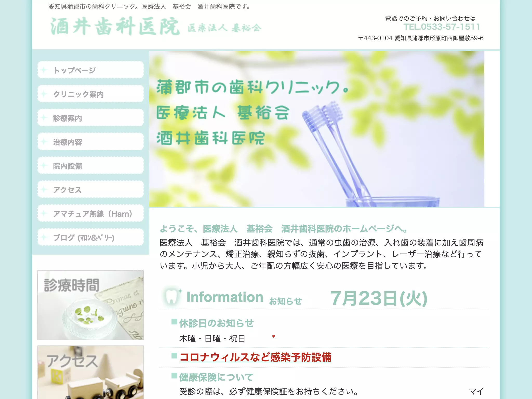Image resolution: width=532 pixels, height=399 pixels.
Task: Click the 電話でのご予約・お問い合わせは text
Action: tap(430, 18)
